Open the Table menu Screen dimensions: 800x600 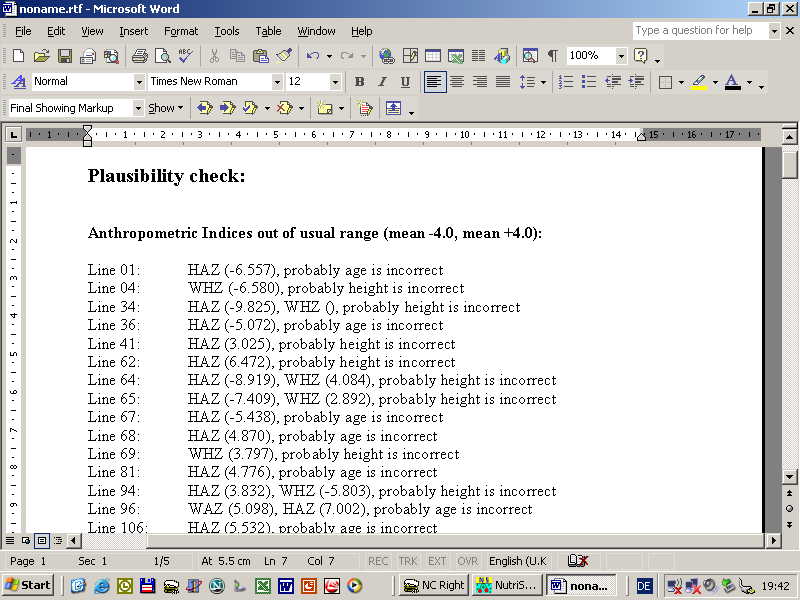268,31
